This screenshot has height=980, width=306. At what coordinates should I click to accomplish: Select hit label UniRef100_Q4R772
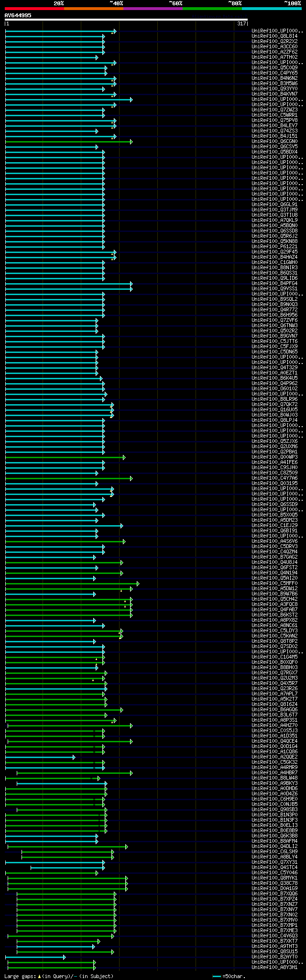pos(274,309)
